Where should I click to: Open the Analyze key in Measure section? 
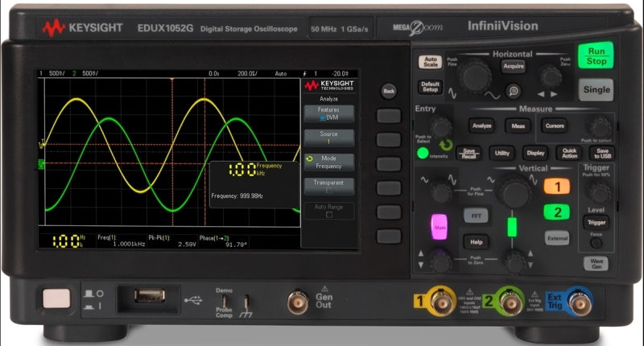coord(481,126)
